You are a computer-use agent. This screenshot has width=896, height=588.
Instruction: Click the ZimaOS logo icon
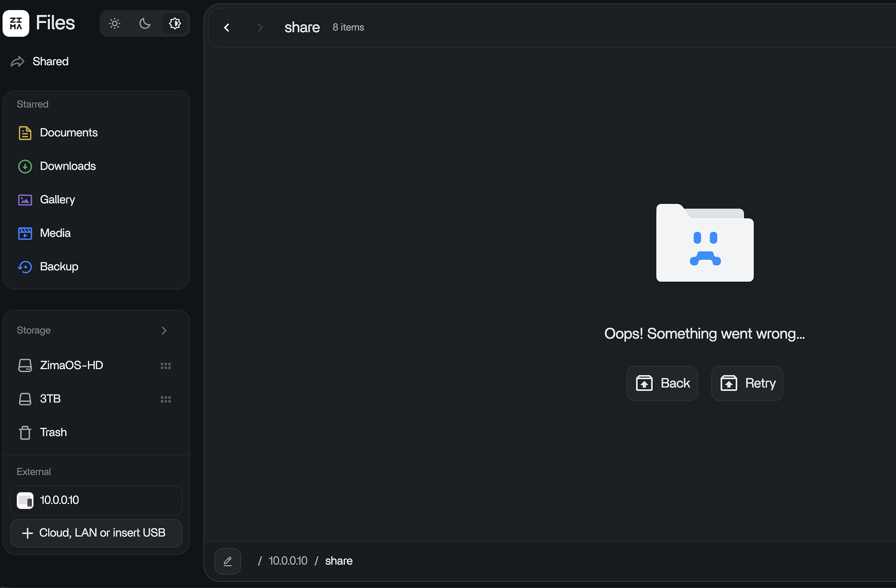pos(16,23)
